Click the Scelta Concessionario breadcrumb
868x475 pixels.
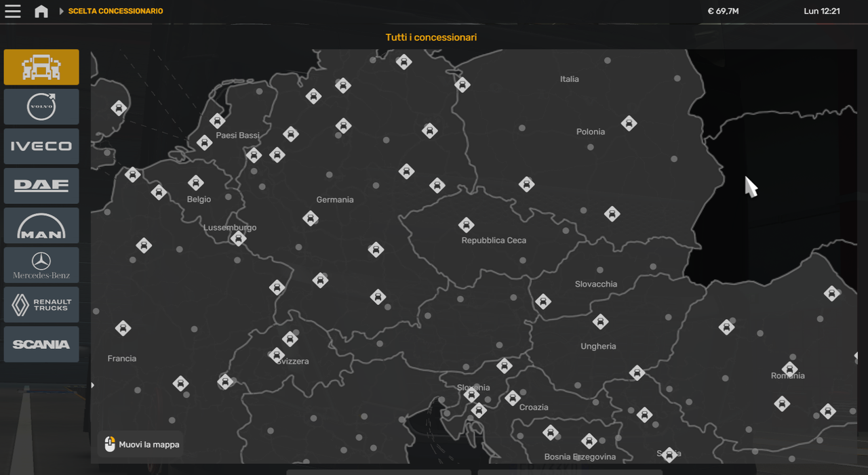(x=115, y=11)
